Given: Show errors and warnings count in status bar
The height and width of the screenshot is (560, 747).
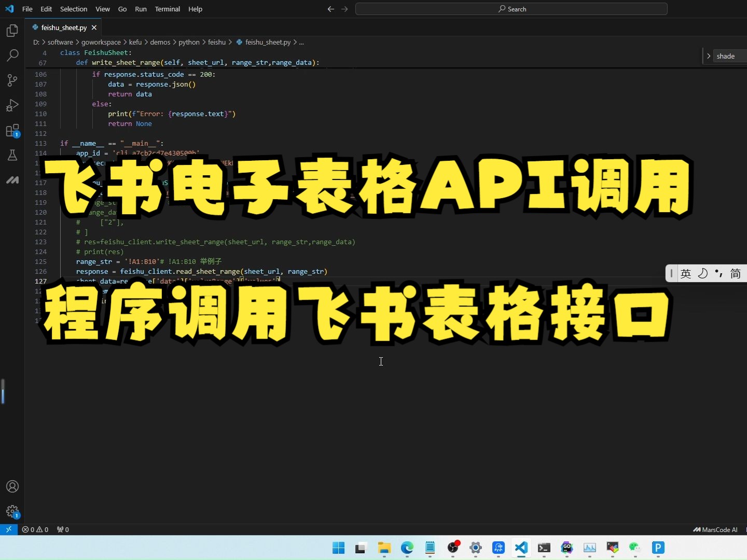Looking at the screenshot, I should 35,529.
